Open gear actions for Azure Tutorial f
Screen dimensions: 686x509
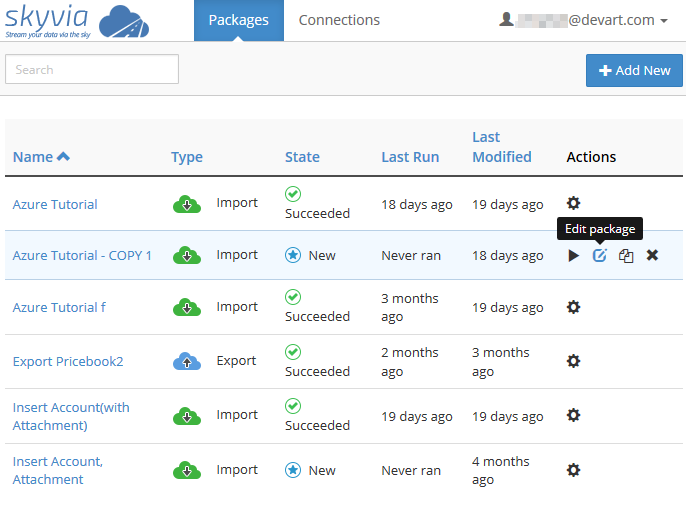573,307
